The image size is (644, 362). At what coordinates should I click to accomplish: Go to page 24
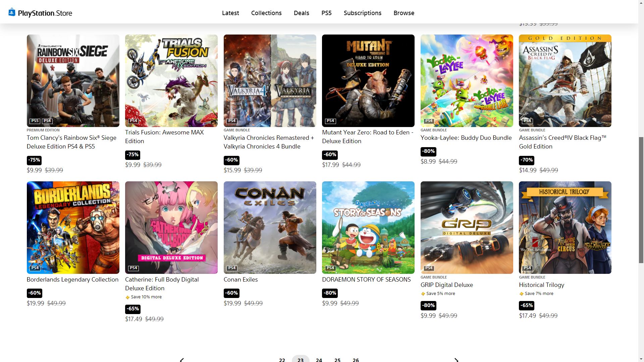tap(319, 360)
